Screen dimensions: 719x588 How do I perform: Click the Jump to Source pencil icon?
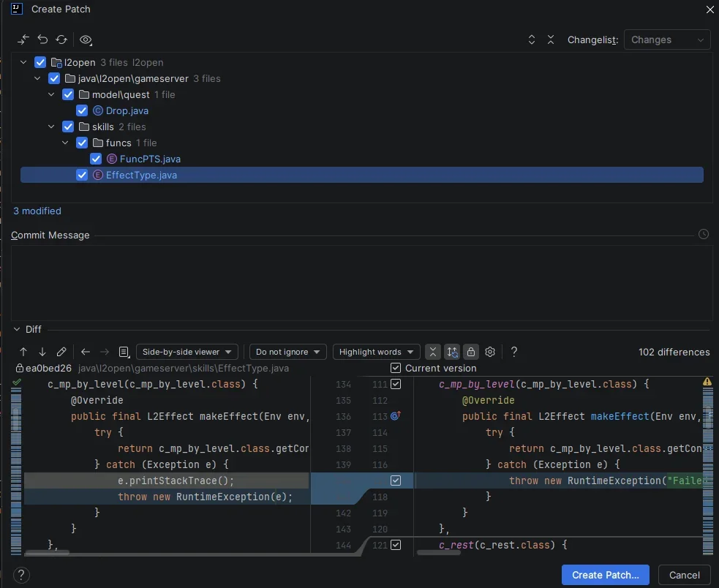point(61,352)
